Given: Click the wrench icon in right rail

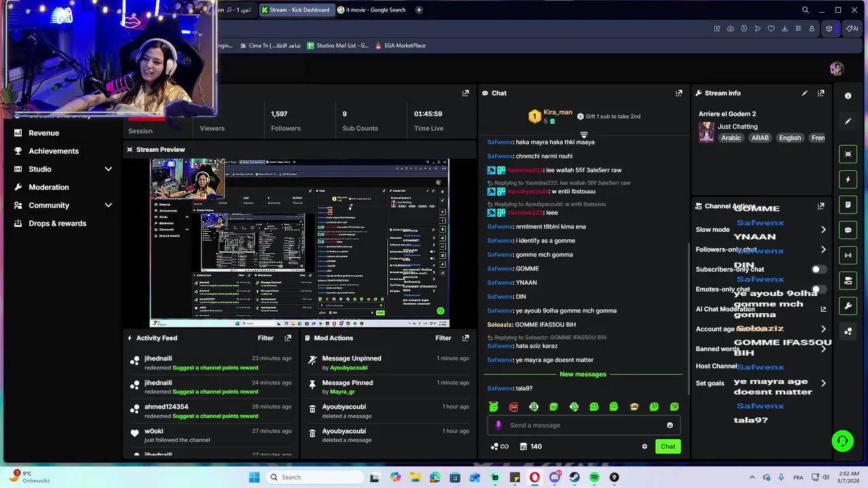Looking at the screenshot, I should click(848, 306).
